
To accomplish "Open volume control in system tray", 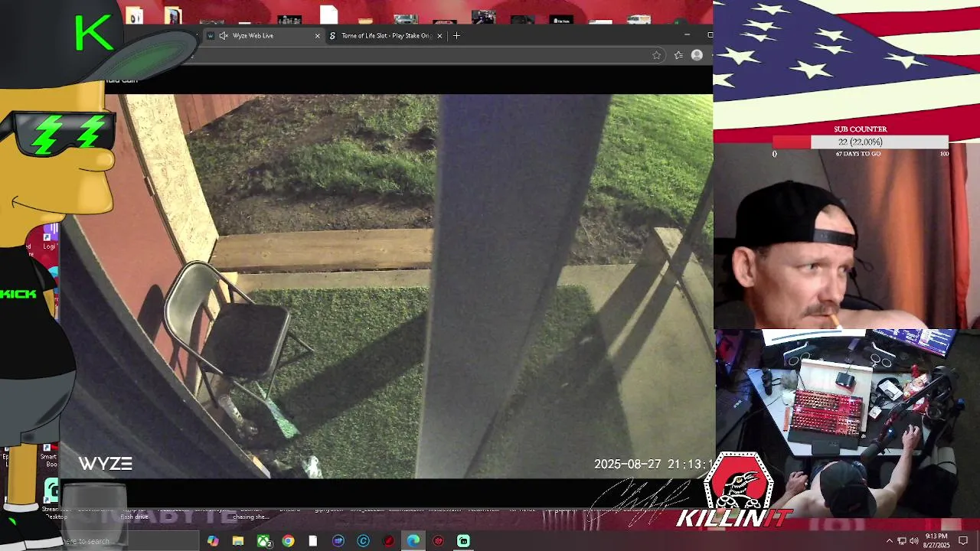I will 913,541.
